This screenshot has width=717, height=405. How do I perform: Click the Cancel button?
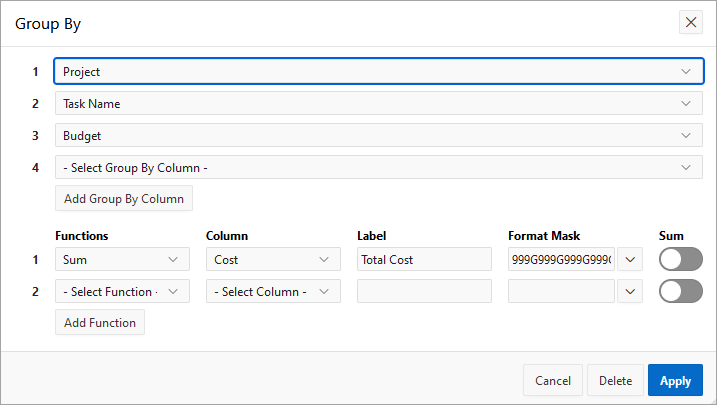click(553, 380)
